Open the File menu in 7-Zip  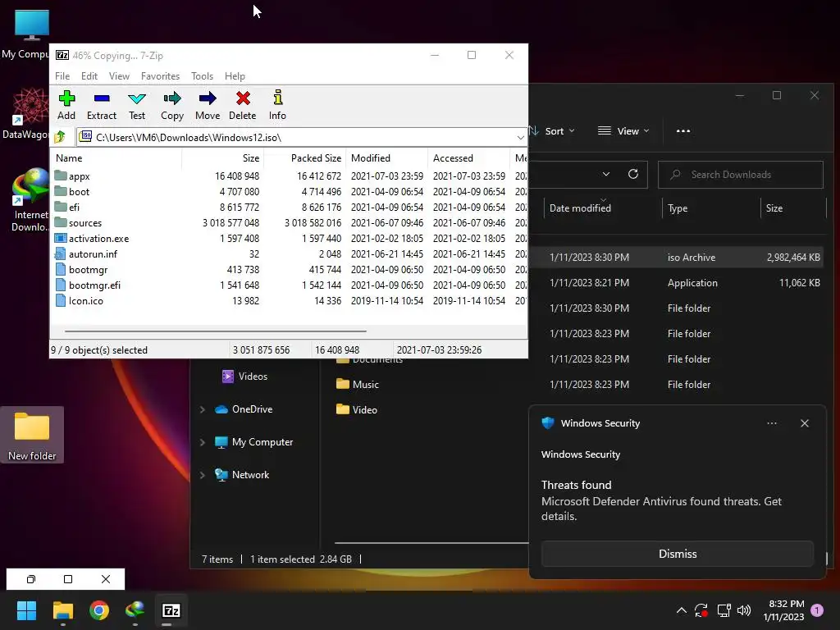pyautogui.click(x=62, y=76)
